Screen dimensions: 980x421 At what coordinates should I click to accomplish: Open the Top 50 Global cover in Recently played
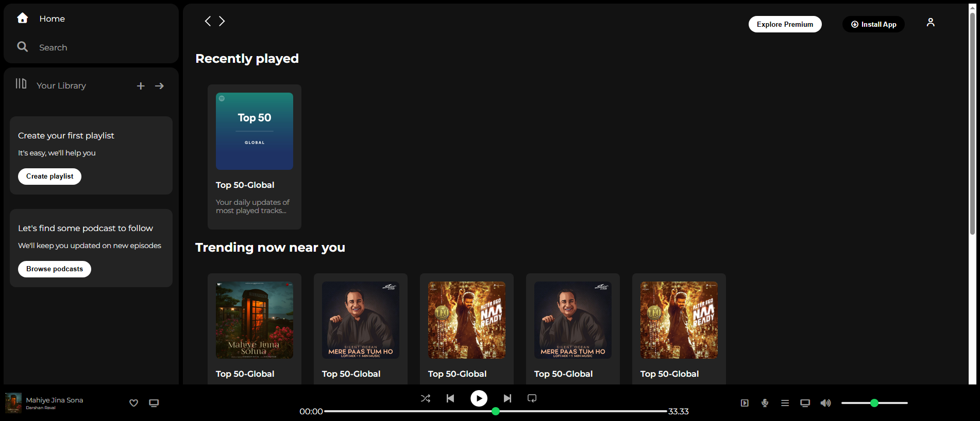click(x=255, y=131)
